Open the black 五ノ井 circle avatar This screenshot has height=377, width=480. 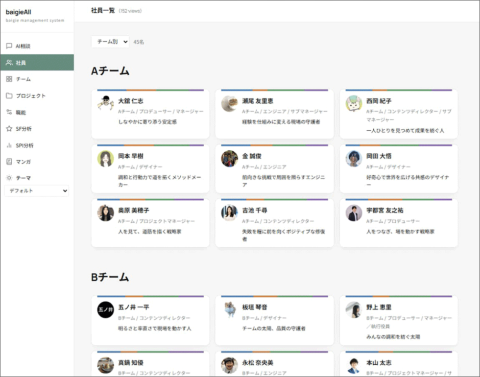coord(106,310)
